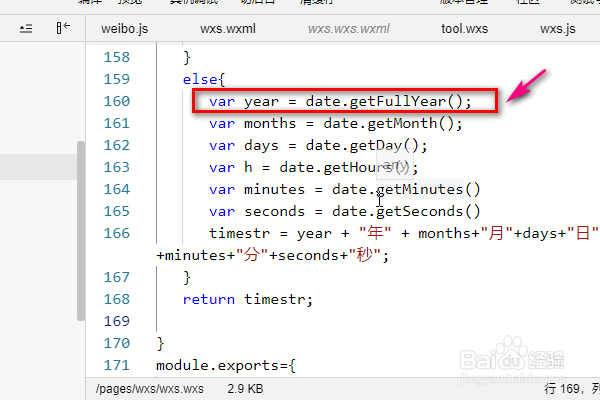Screen dimensions: 600x400
Task: Click return timestr statement
Action: [x=248, y=299]
